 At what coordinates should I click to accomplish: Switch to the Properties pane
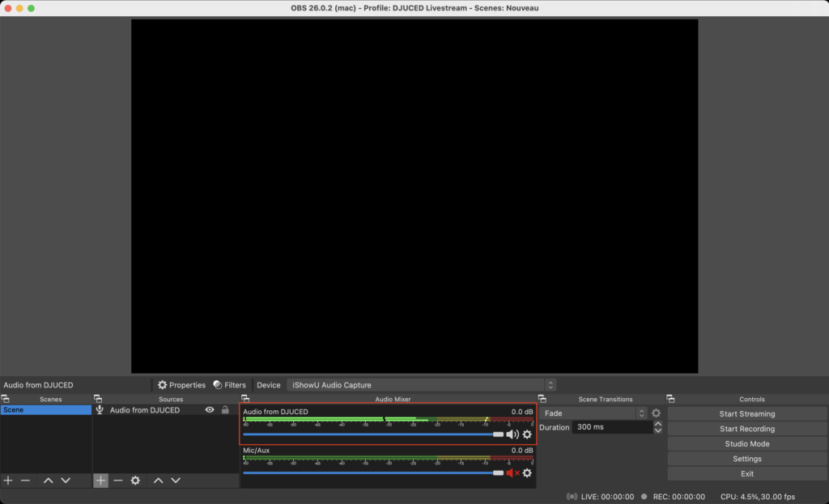pyautogui.click(x=181, y=384)
